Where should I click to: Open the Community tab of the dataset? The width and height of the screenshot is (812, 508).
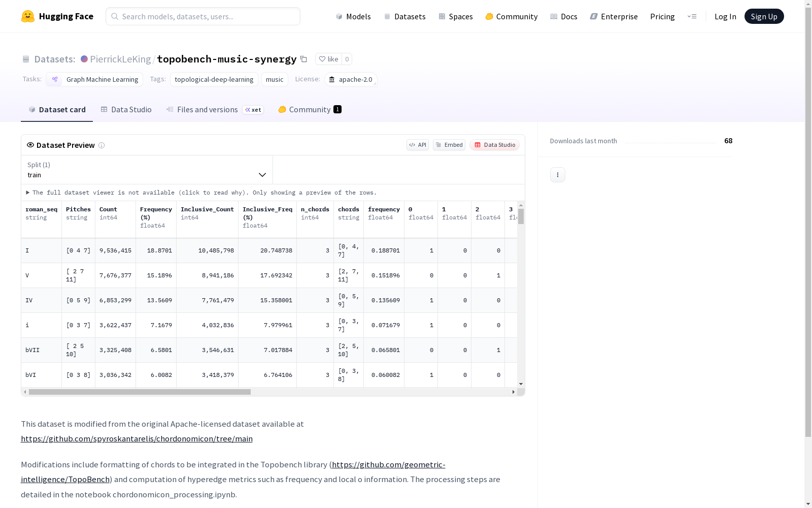[310, 110]
